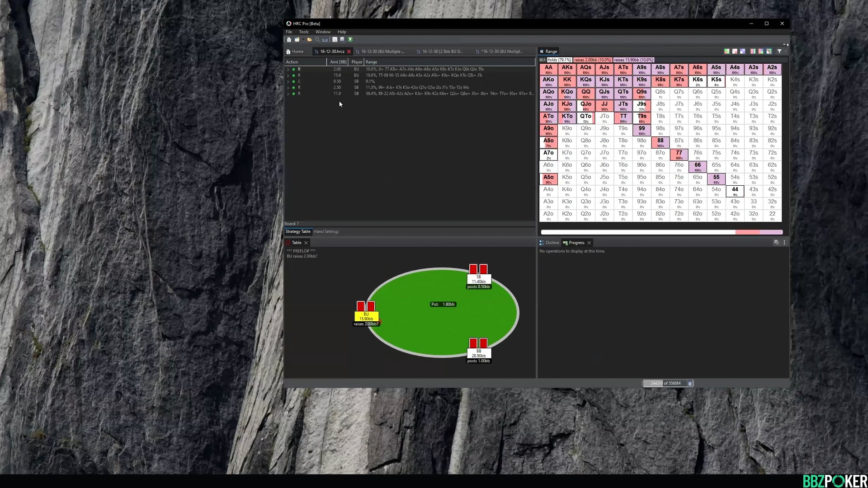This screenshot has width=868, height=488.
Task: Expand the SB 2.50 raise action row
Action: [288, 87]
